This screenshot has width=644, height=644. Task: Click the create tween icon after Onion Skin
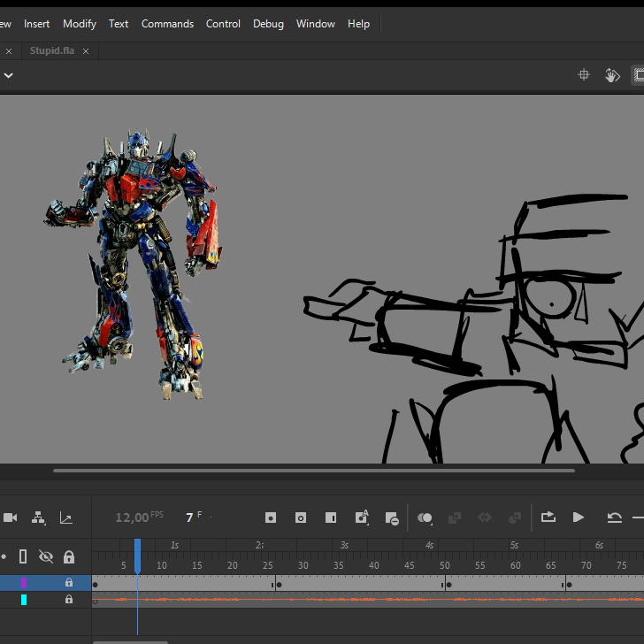455,517
